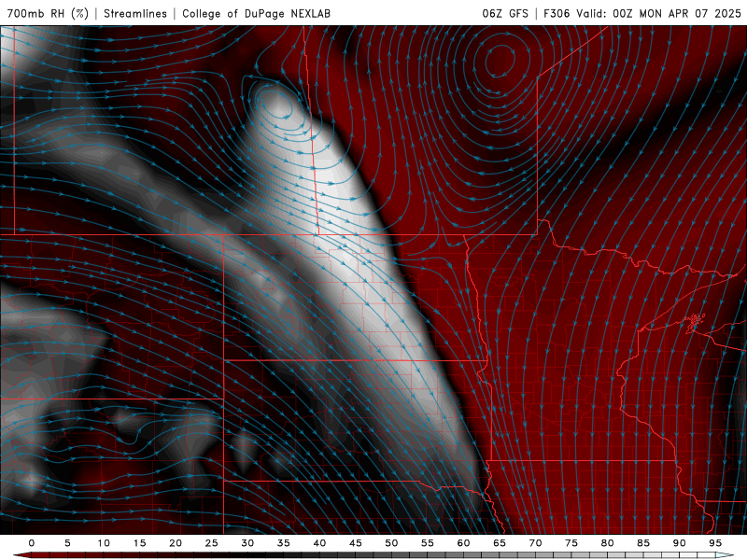
Task: Click the '700mb RH (%)' title text
Action: 48,13
